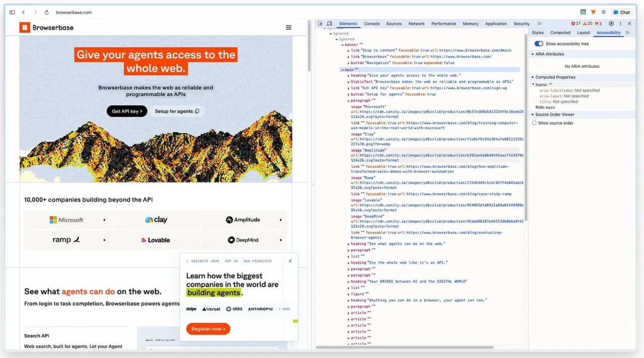The height and width of the screenshot is (358, 644).
Task: Show more sidebar tabs after Accessibility
Action: click(x=627, y=33)
